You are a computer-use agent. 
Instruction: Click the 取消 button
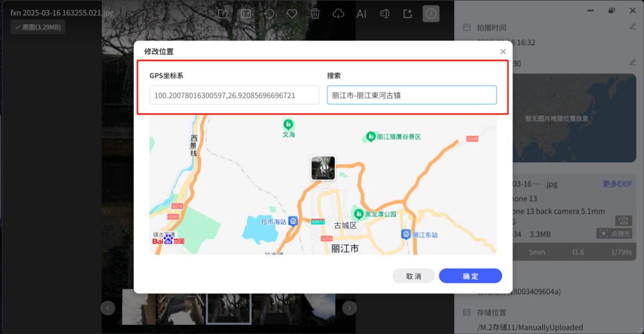coord(414,276)
